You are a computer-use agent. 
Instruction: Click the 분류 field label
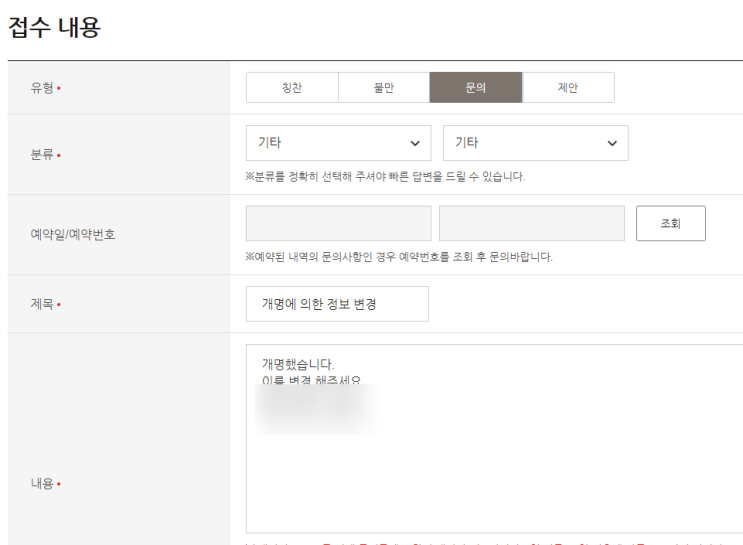click(x=42, y=154)
